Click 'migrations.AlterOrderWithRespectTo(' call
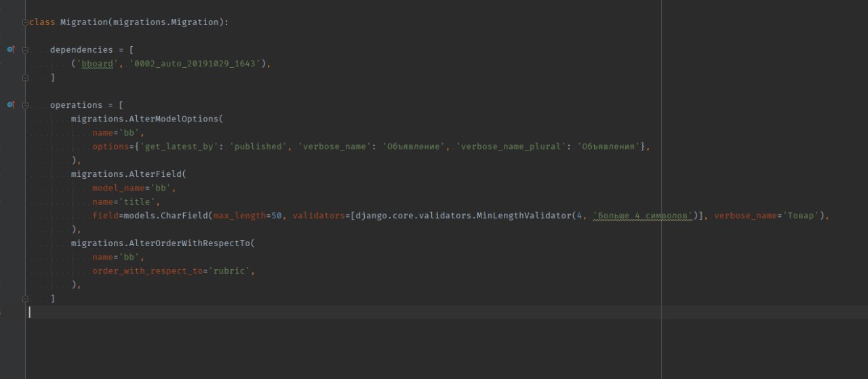Screen dimensions: 868x379 (x=163, y=243)
